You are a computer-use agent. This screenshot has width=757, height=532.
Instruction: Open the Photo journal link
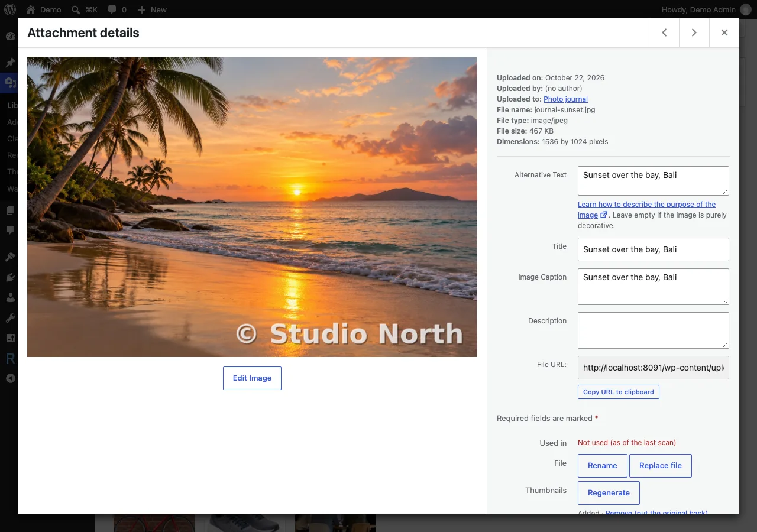[565, 99]
